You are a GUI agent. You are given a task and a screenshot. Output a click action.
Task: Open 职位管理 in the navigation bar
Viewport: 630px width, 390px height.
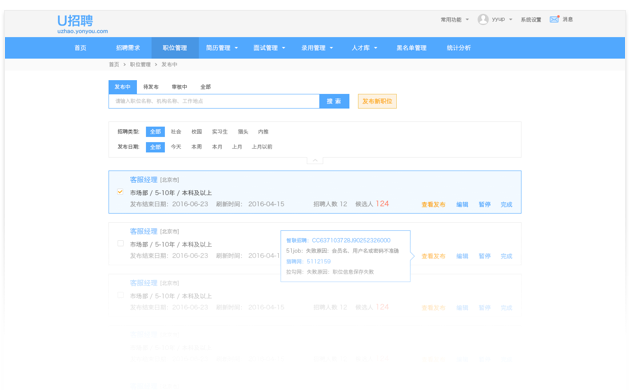coord(175,48)
